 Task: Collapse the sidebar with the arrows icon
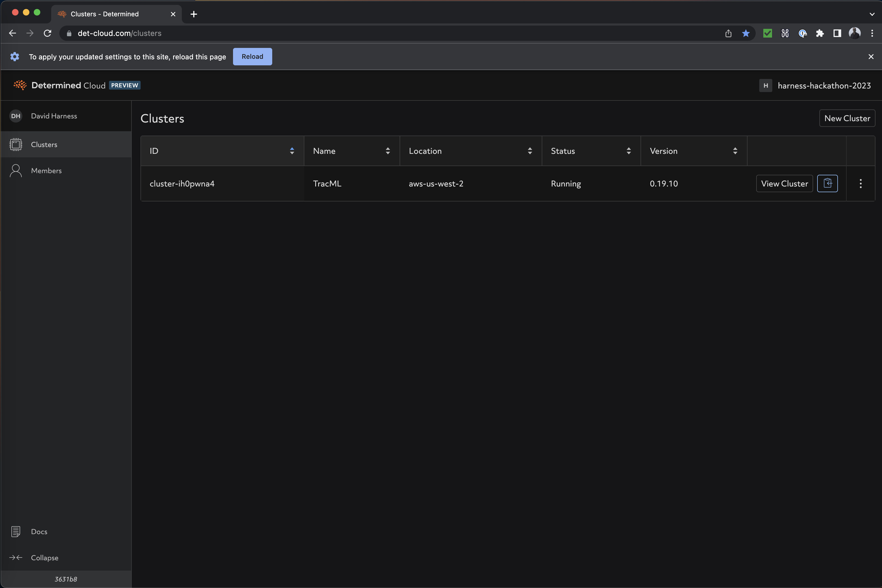click(16, 558)
